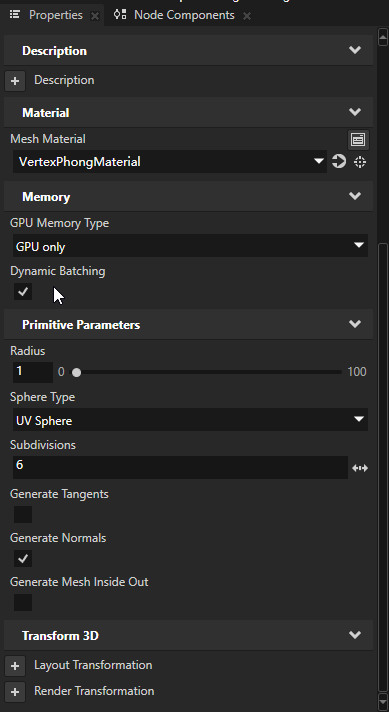Click the Material section header title
Image resolution: width=389 pixels, height=712 pixels.
[45, 113]
